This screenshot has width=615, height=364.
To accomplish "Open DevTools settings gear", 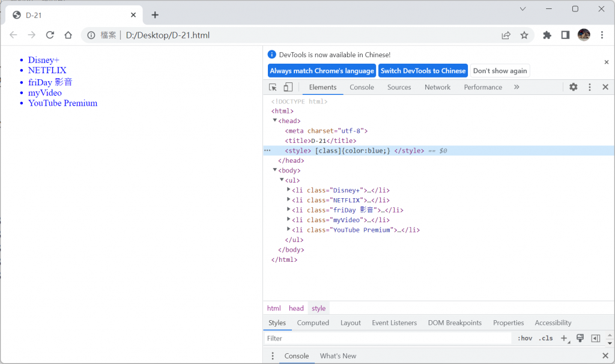I will [x=574, y=87].
